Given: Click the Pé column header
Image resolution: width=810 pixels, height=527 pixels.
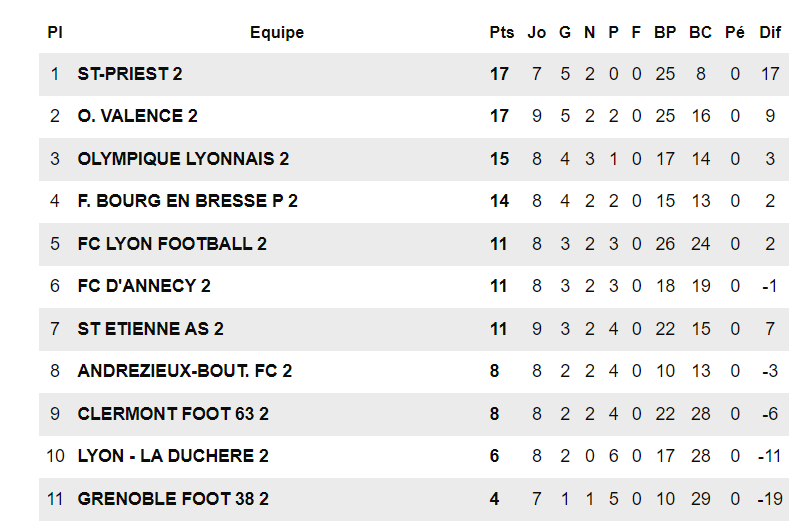Looking at the screenshot, I should tap(735, 33).
